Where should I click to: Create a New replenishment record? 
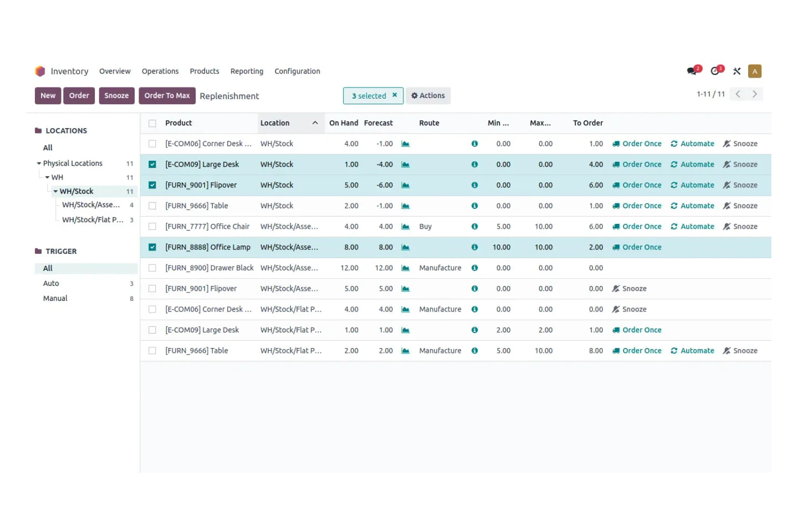click(x=48, y=95)
